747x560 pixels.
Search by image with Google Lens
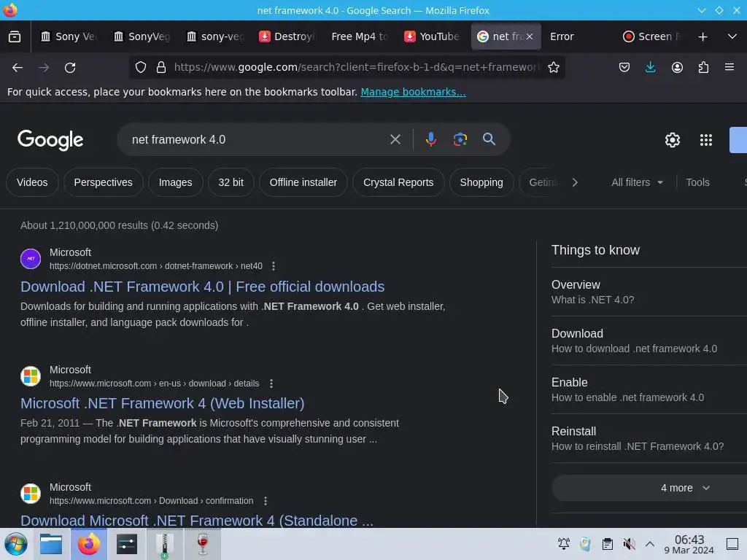[x=460, y=139]
